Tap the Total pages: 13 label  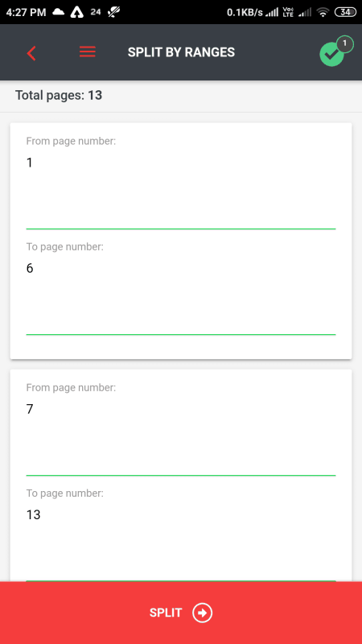[x=59, y=96]
